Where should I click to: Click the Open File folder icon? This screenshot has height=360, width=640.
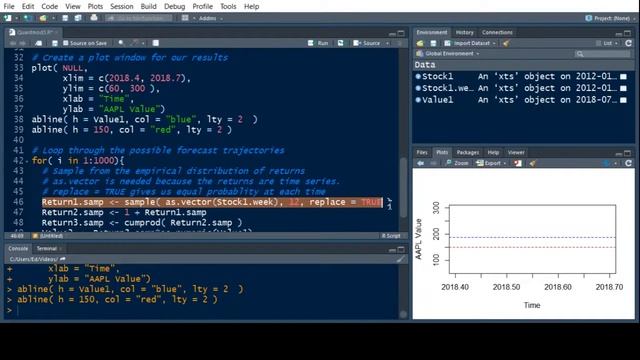(x=43, y=18)
